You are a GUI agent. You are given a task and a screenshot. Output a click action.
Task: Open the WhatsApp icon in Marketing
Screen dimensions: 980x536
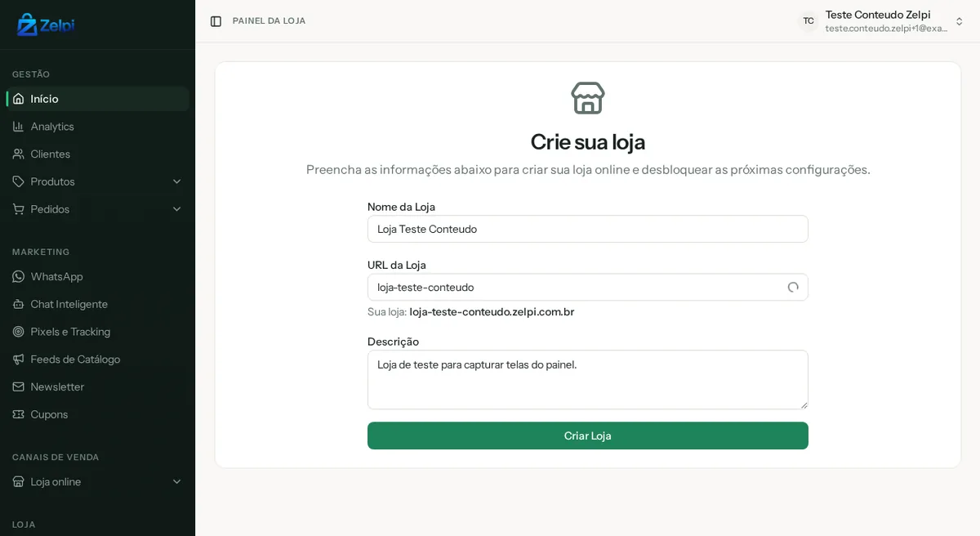click(x=18, y=277)
